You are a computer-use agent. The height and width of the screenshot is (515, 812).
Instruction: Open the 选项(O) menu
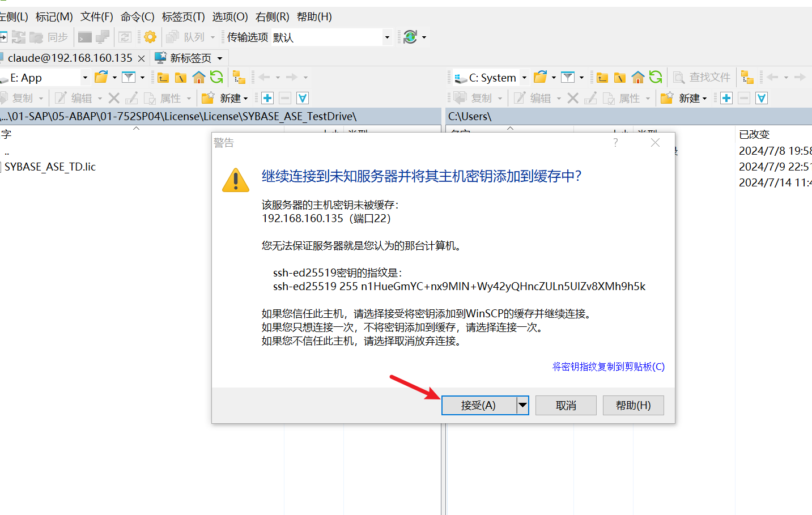[x=229, y=17]
